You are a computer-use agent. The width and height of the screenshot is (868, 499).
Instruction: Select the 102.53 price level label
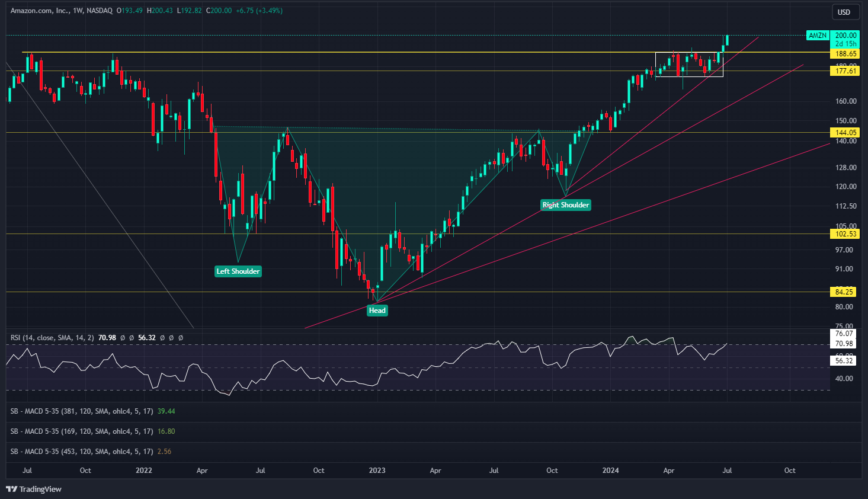[845, 234]
